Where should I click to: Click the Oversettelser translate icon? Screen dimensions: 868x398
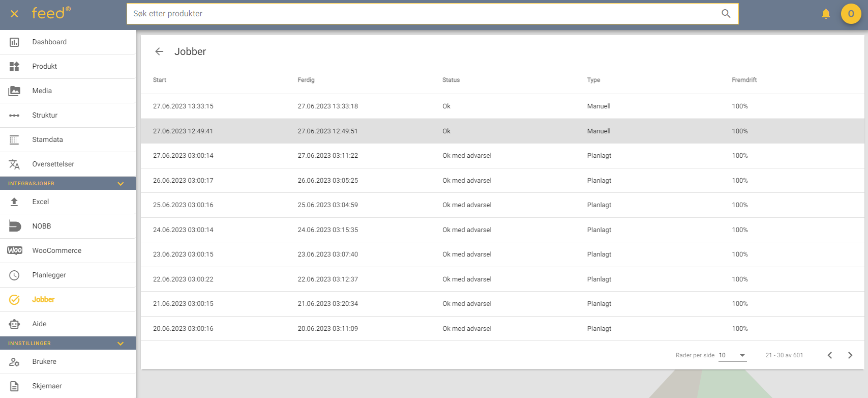14,164
